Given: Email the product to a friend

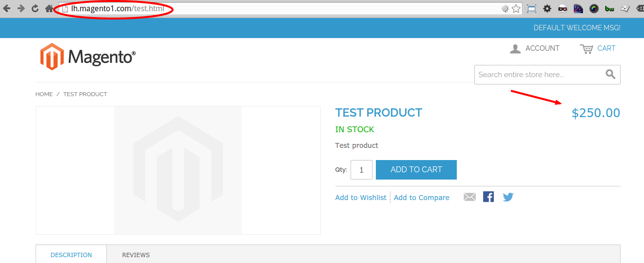Looking at the screenshot, I should pyautogui.click(x=469, y=197).
